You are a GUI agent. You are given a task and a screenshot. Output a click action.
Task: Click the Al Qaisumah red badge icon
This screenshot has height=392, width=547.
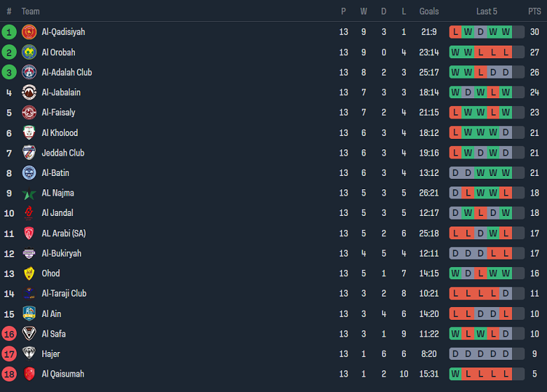[29, 374]
